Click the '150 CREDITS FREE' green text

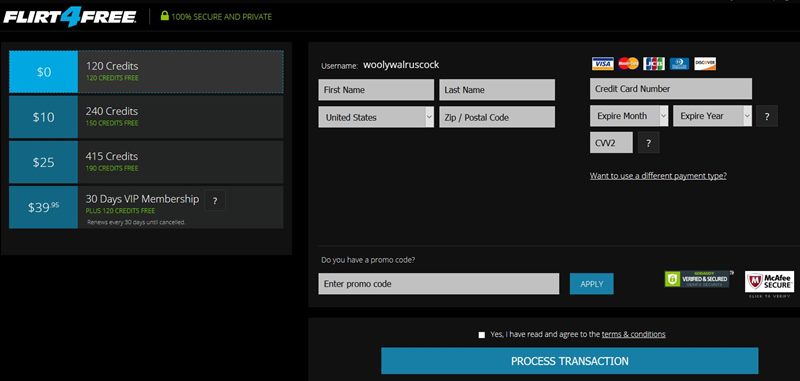click(112, 123)
